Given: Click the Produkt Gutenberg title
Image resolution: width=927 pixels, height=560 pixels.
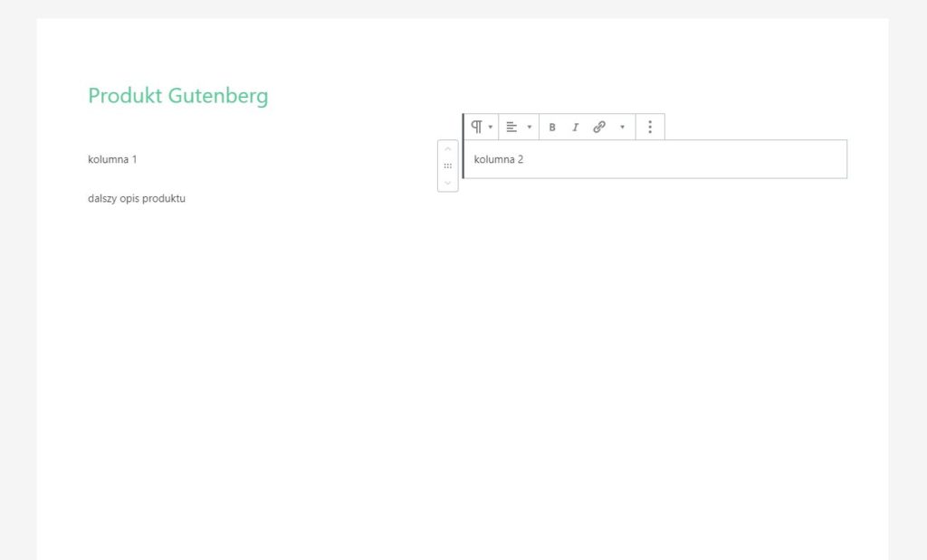Looking at the screenshot, I should point(177,95).
